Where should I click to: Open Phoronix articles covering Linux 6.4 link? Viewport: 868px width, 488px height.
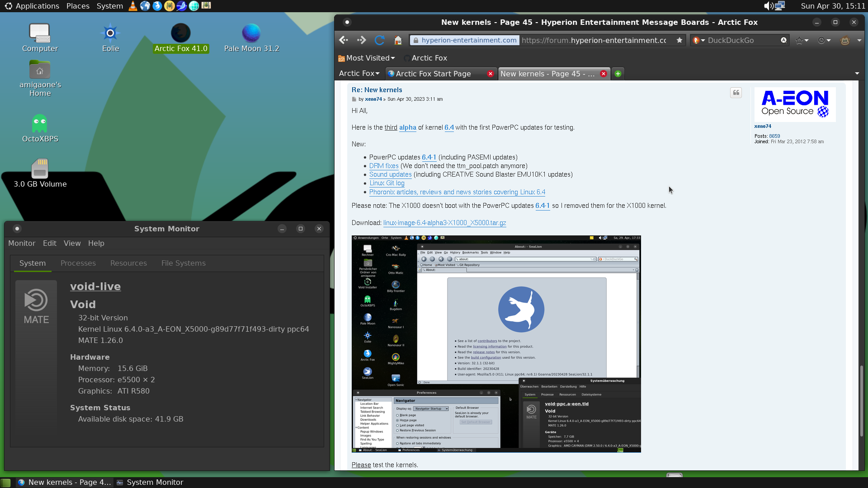457,192
